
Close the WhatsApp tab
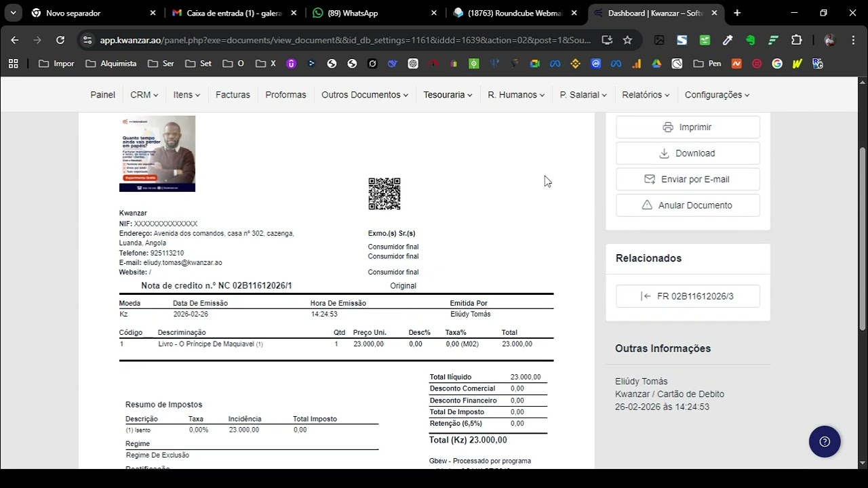point(433,13)
